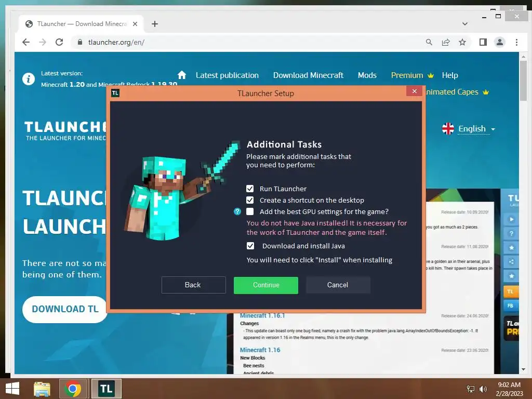Image resolution: width=532 pixels, height=399 pixels.
Task: Open Download Minecraft page
Action: pyautogui.click(x=308, y=75)
